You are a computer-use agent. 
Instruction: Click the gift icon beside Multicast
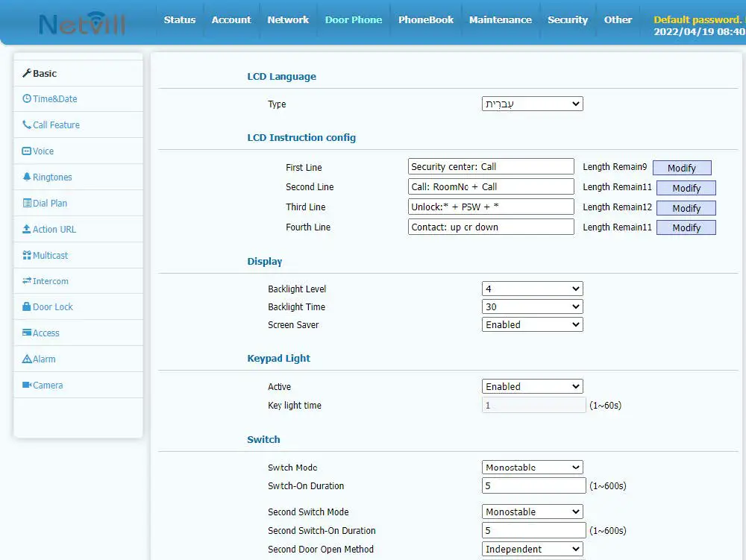point(27,256)
